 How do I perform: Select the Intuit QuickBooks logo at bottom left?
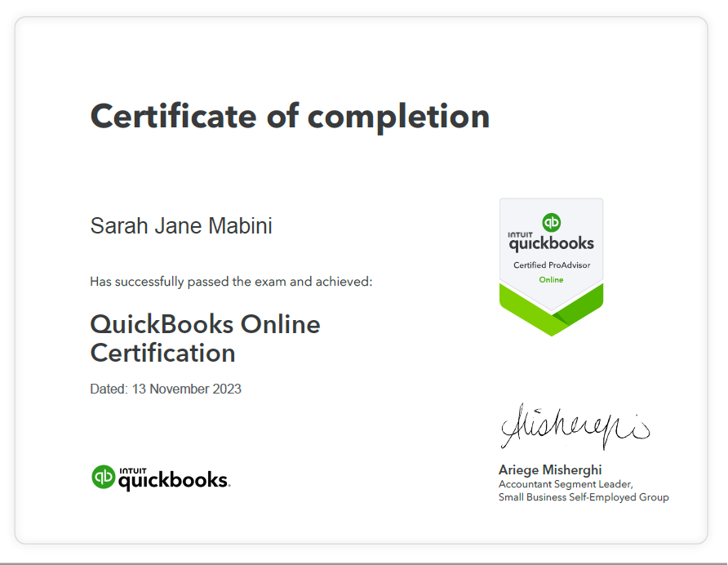tap(160, 478)
